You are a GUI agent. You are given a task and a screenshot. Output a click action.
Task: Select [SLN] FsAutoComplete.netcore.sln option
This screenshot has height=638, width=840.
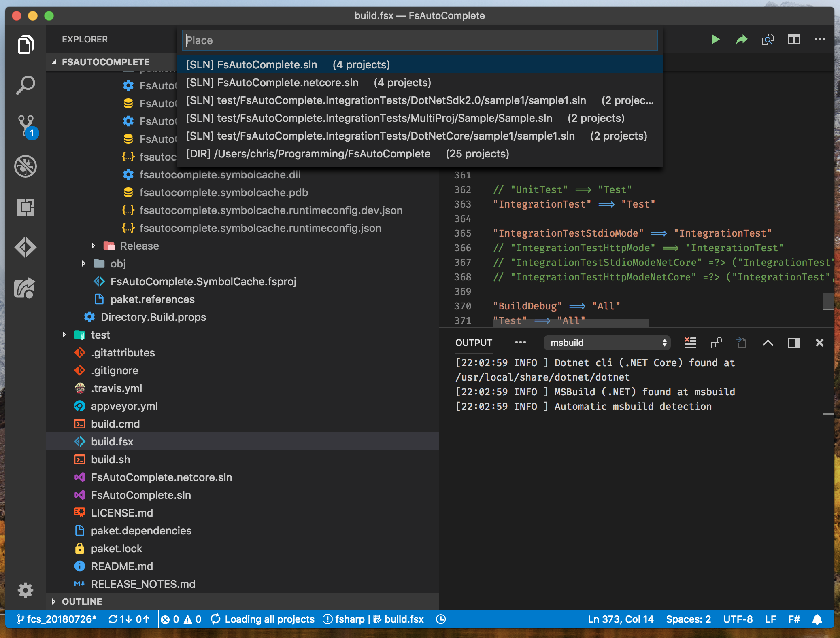click(x=420, y=83)
